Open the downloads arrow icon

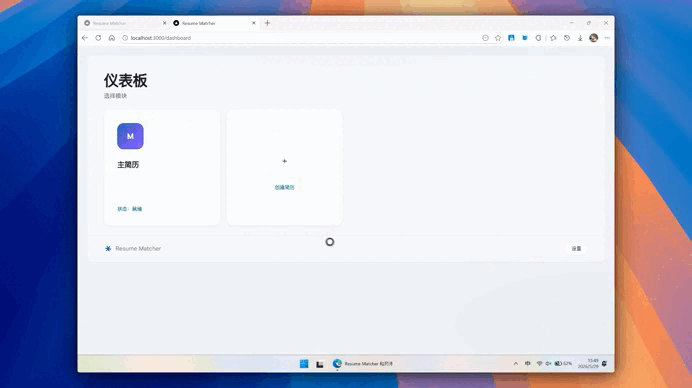[580, 38]
